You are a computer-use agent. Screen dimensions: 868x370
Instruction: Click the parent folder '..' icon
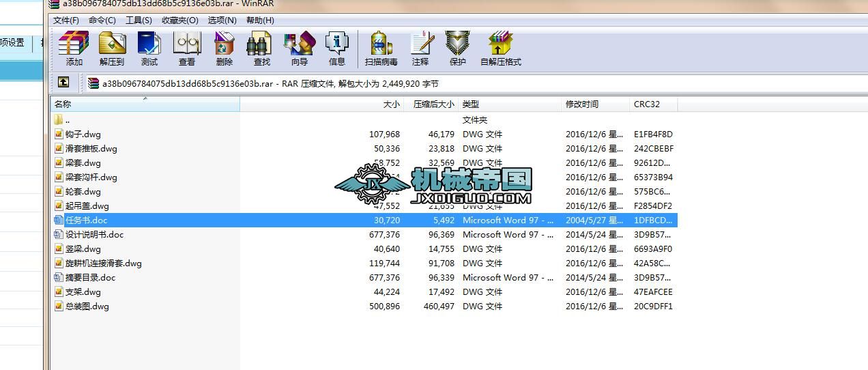coord(59,119)
